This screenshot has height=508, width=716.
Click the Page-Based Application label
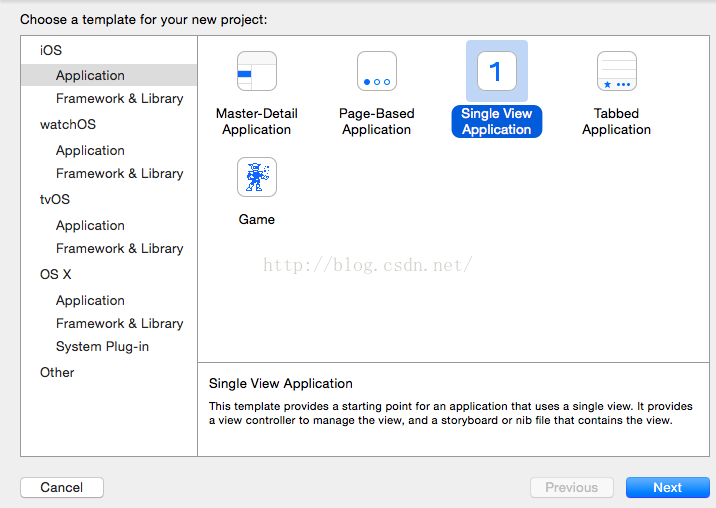pos(377,122)
